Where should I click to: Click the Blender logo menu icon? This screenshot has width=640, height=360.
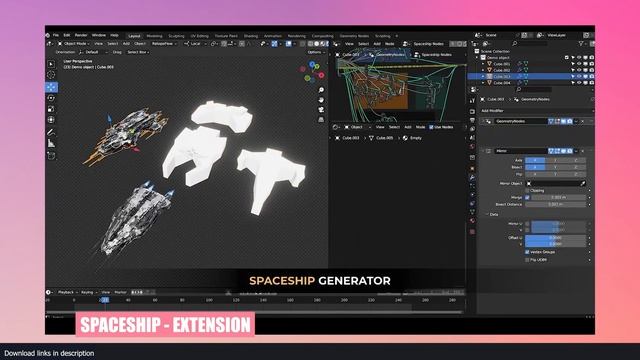coord(48,36)
